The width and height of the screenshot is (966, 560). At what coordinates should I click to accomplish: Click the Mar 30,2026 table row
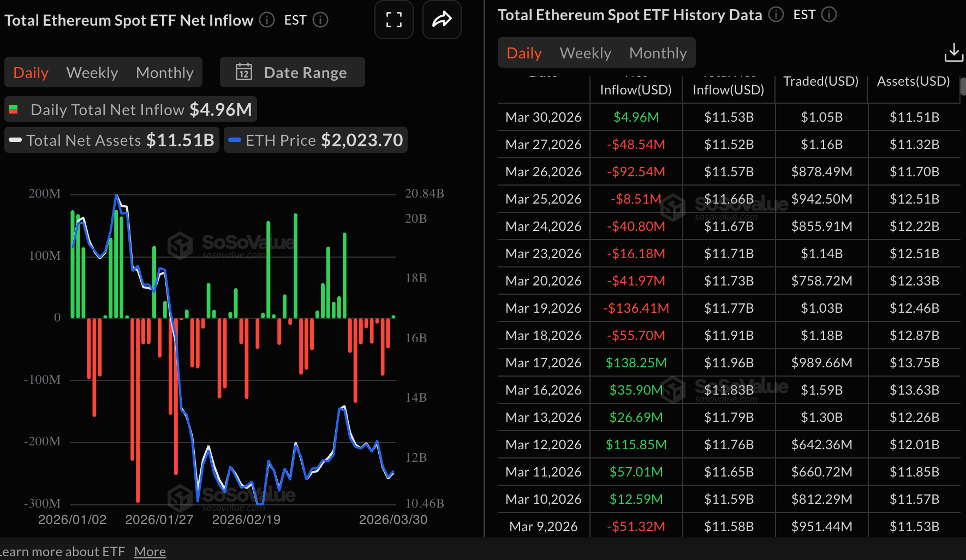click(729, 117)
